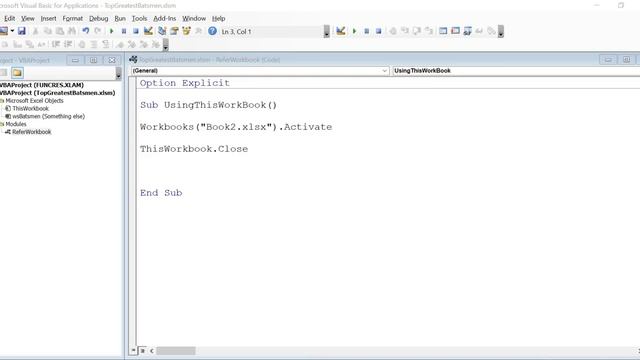Open the Tools menu
The image size is (640, 360).
click(x=139, y=18)
